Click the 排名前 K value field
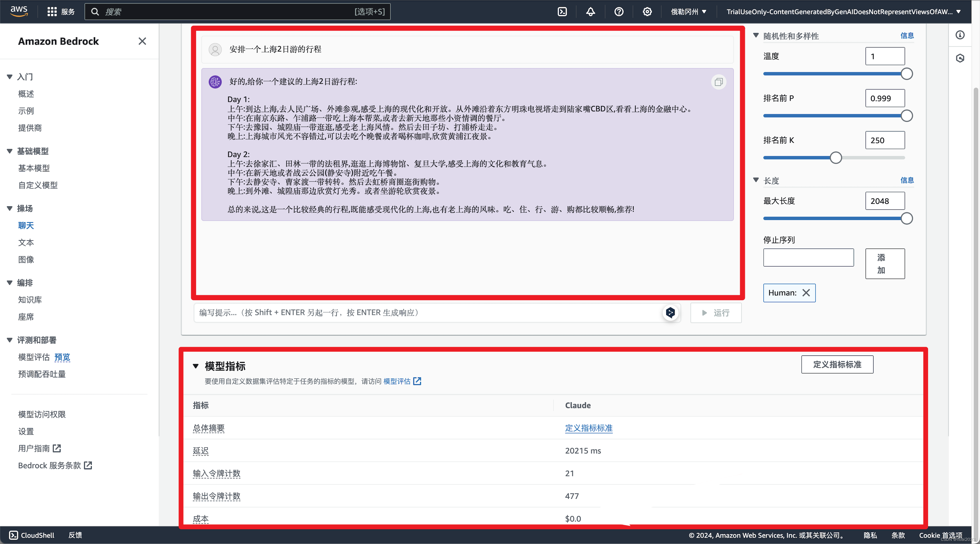Screen dimensions: 980x544 (x=885, y=140)
